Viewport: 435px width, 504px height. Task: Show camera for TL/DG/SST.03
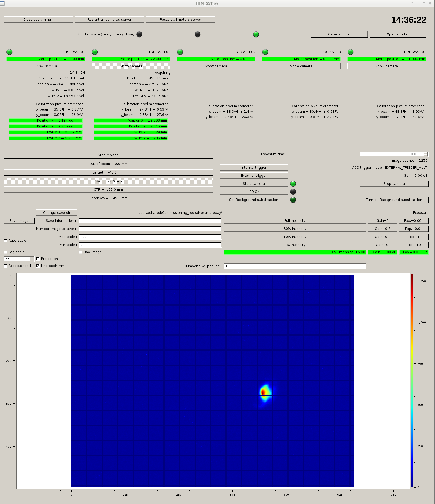[301, 66]
